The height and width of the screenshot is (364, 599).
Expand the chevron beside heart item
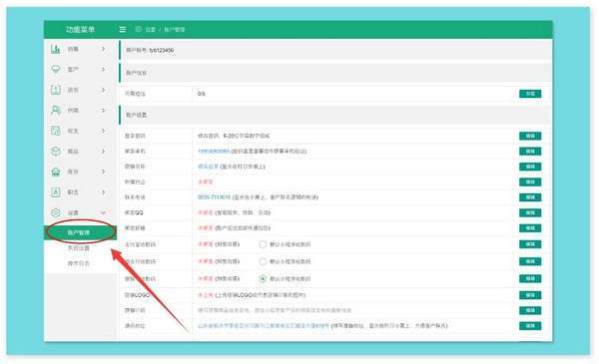[x=103, y=69]
